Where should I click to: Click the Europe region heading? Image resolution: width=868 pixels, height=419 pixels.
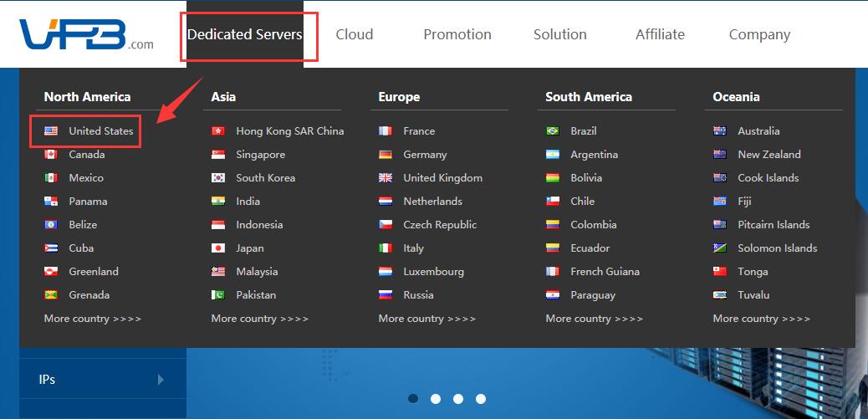[399, 97]
